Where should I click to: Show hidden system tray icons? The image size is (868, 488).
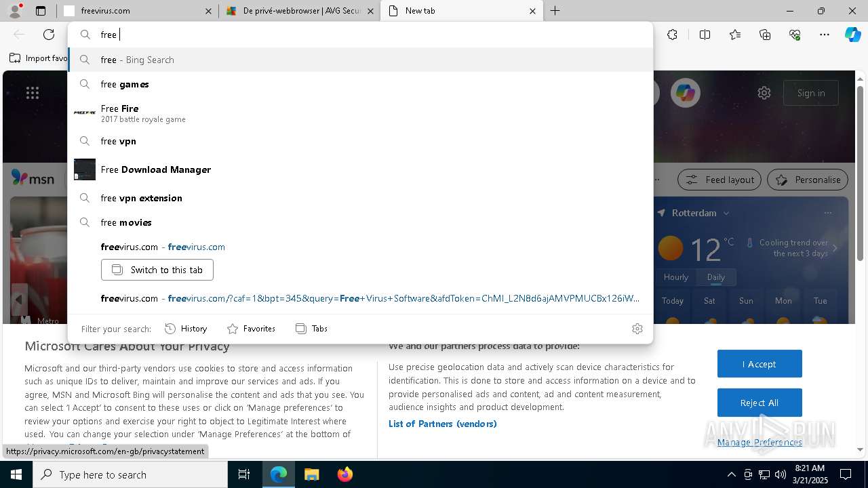[x=731, y=474]
